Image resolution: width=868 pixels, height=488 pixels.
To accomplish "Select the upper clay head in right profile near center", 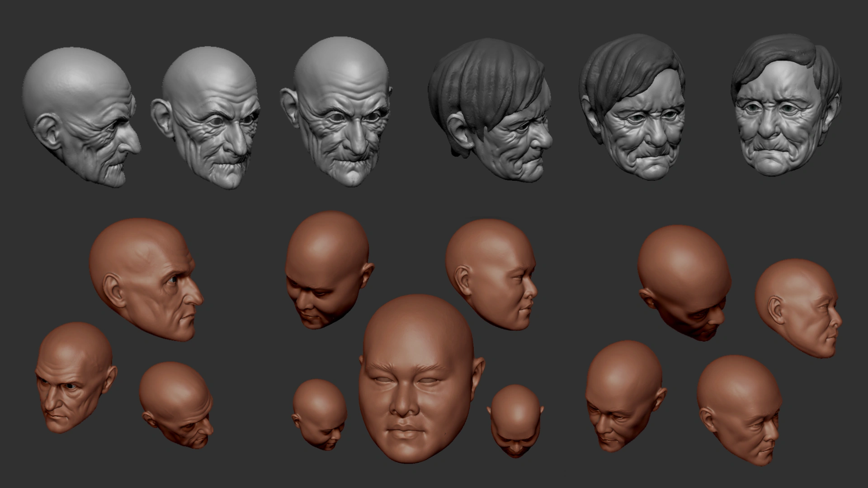I will point(491,273).
